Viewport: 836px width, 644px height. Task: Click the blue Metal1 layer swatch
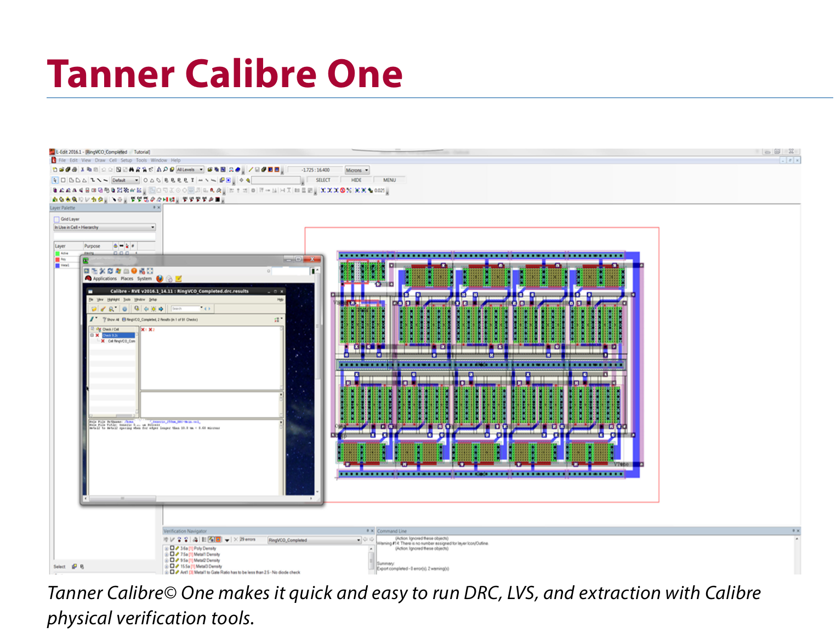coord(58,265)
